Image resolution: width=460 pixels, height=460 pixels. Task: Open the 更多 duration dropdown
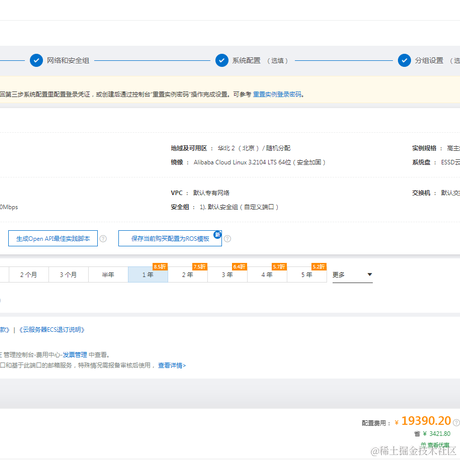[x=352, y=275]
